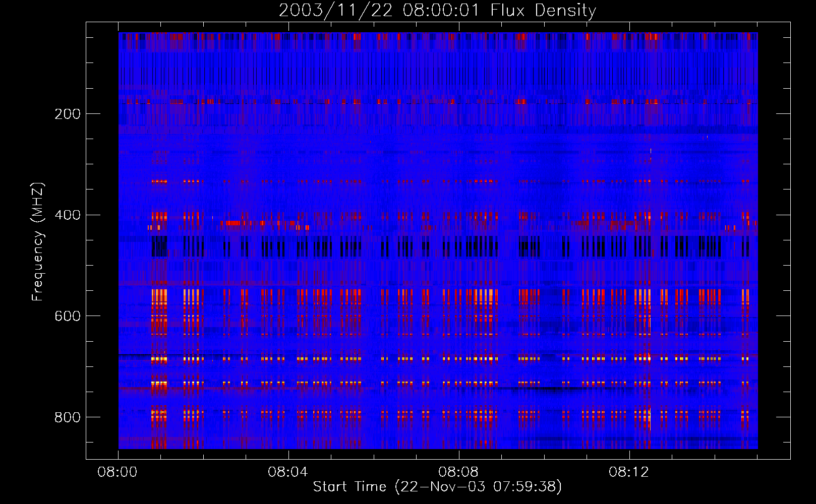Screen dimensions: 816x504
Task: Click the 800 frequency tick label
Action: [x=68, y=417]
